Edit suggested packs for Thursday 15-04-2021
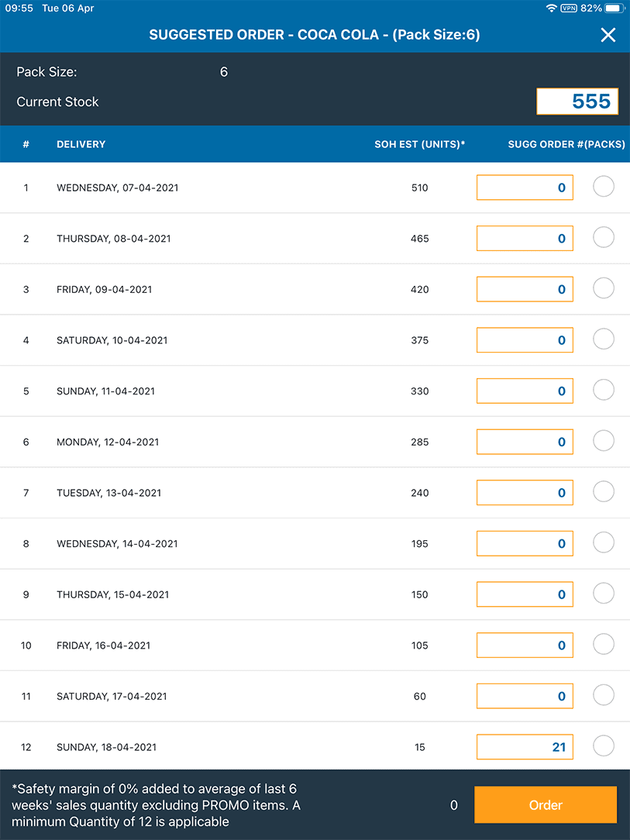This screenshot has width=630, height=840. [525, 594]
